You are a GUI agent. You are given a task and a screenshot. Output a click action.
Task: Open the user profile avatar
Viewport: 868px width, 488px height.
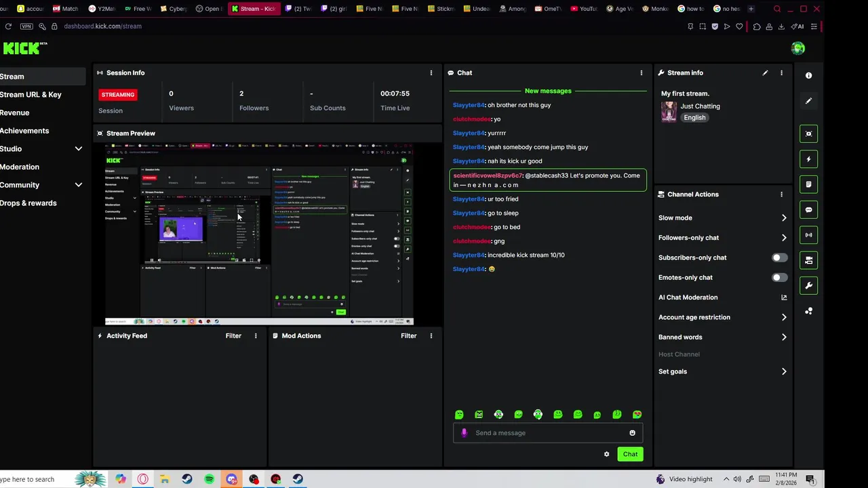[798, 48]
